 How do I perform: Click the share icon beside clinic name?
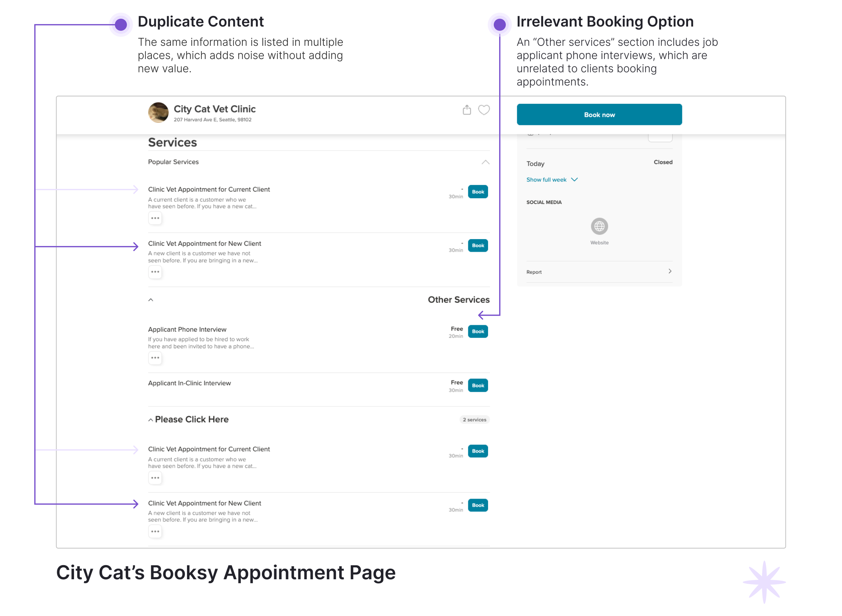coord(466,110)
